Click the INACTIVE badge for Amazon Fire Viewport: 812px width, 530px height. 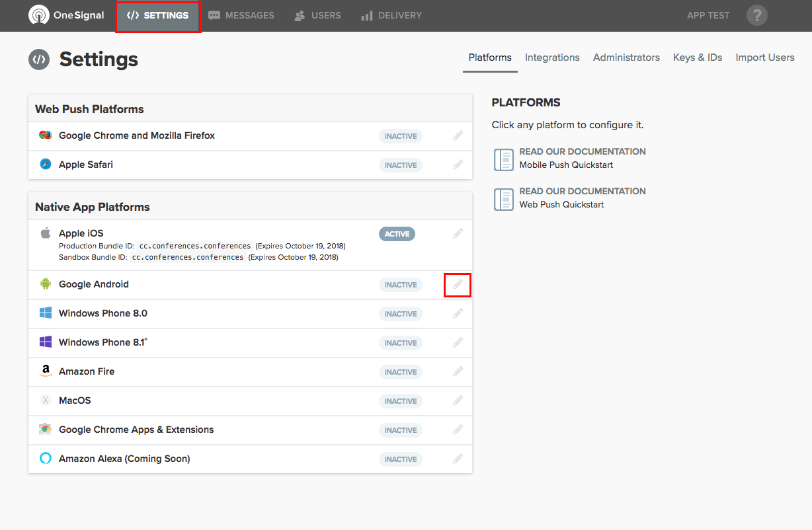pyautogui.click(x=401, y=372)
